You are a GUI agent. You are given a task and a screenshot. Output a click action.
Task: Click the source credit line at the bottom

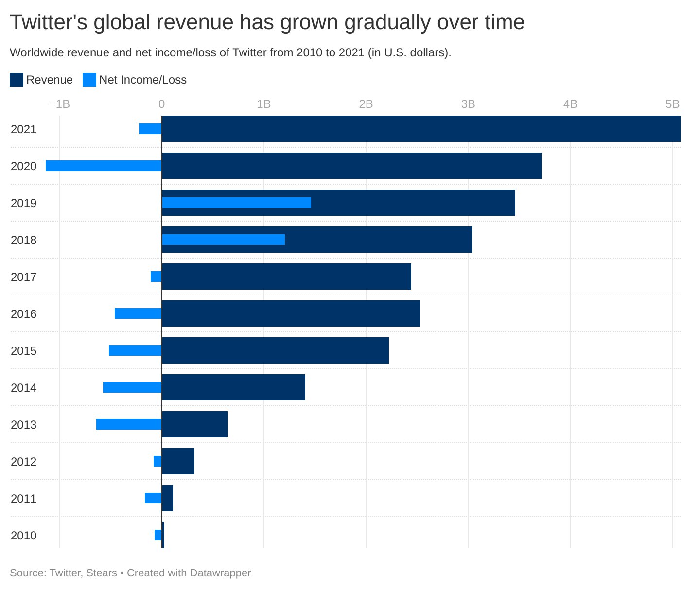130,573
